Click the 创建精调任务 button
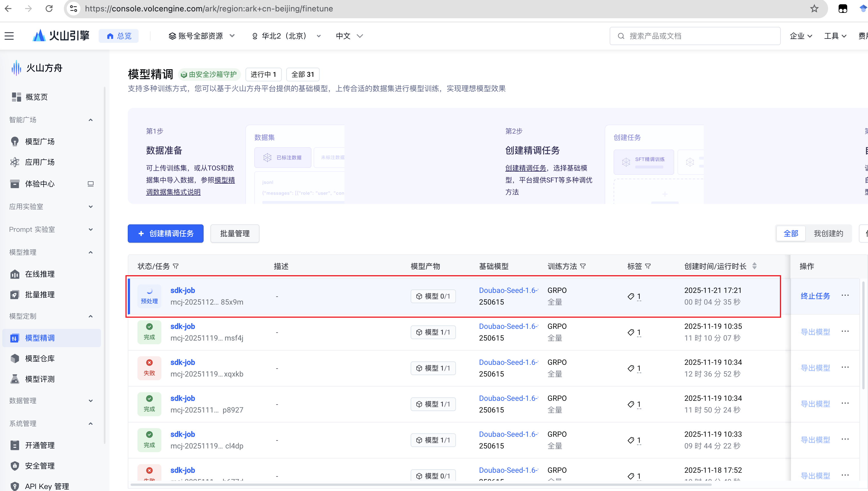This screenshot has height=491, width=868. [x=165, y=233]
